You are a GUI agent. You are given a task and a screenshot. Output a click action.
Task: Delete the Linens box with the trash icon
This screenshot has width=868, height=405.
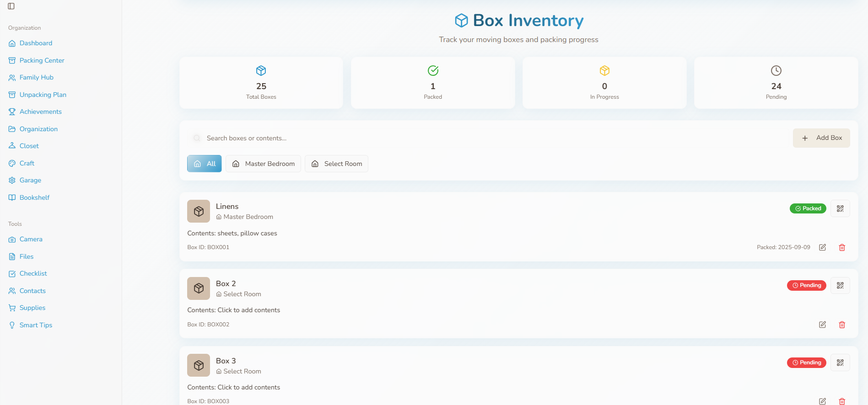(x=841, y=247)
